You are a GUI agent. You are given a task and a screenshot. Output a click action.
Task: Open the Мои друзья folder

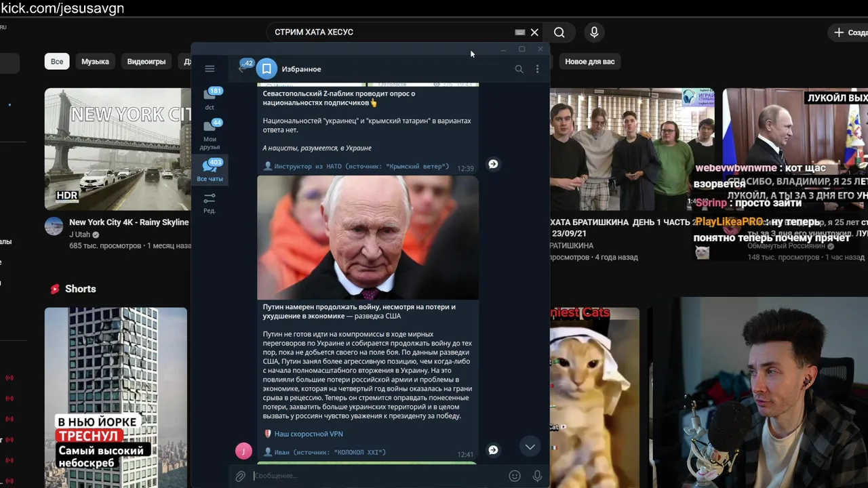click(x=210, y=134)
